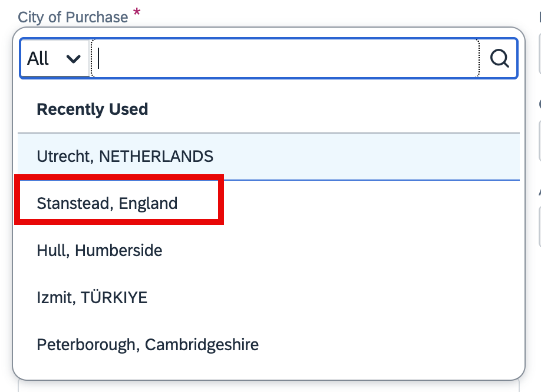The height and width of the screenshot is (392, 541).
Task: Focus the city search text field
Action: point(285,58)
